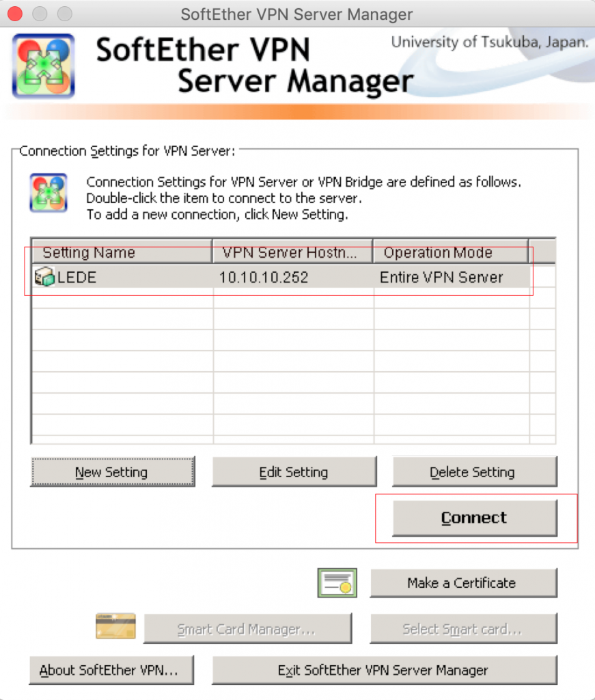Click Select Smart card button

pyautogui.click(x=463, y=629)
